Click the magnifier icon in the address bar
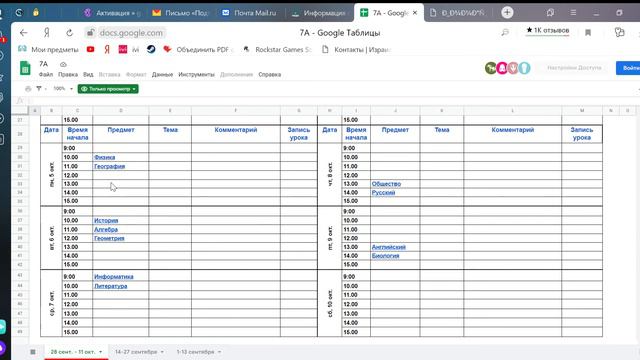This screenshot has width=640, height=360. click(505, 32)
